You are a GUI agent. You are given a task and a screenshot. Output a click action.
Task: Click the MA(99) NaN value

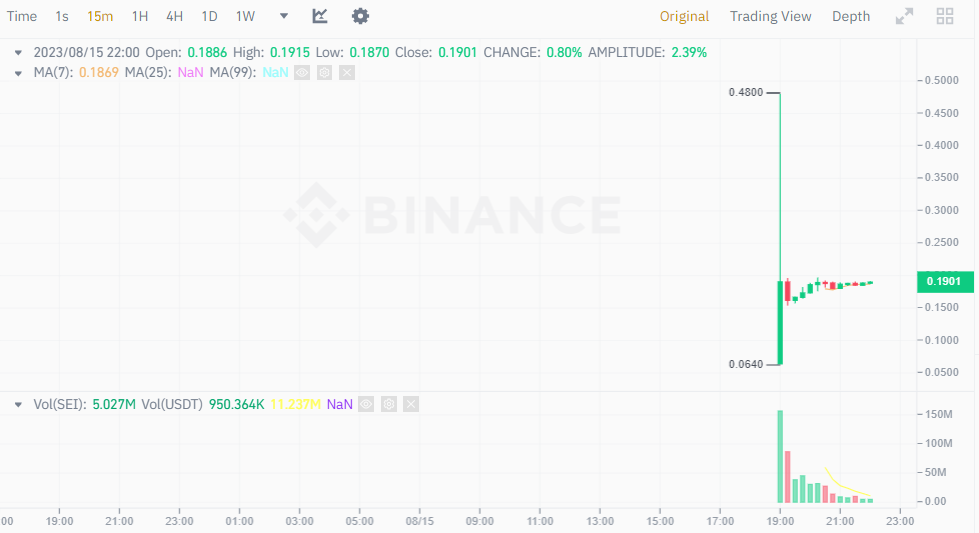(x=275, y=72)
